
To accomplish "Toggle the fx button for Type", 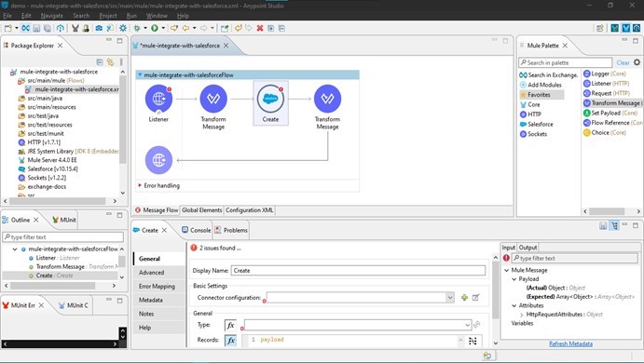I will (230, 325).
